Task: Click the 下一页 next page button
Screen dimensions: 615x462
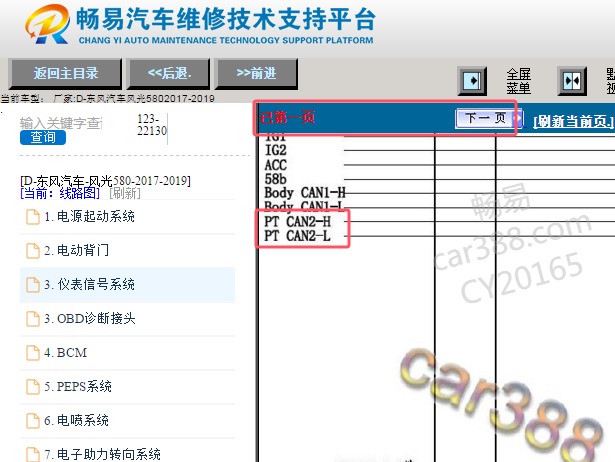Action: (489, 118)
